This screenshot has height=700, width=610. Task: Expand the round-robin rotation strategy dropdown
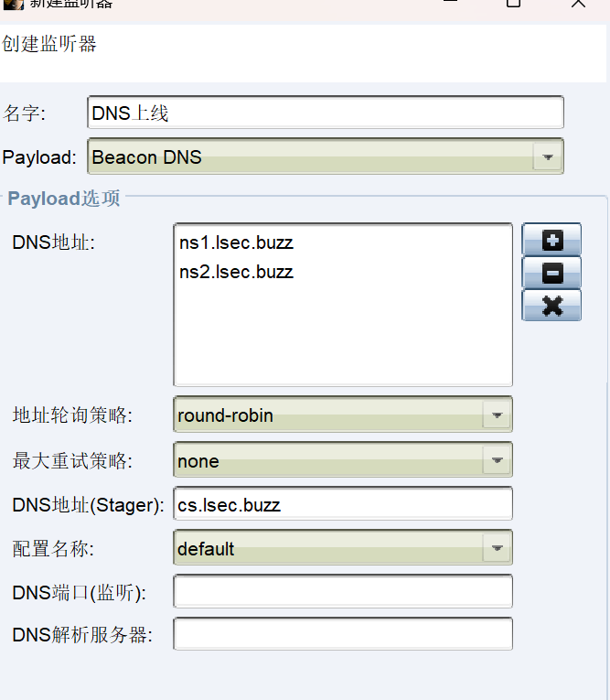pyautogui.click(x=496, y=415)
